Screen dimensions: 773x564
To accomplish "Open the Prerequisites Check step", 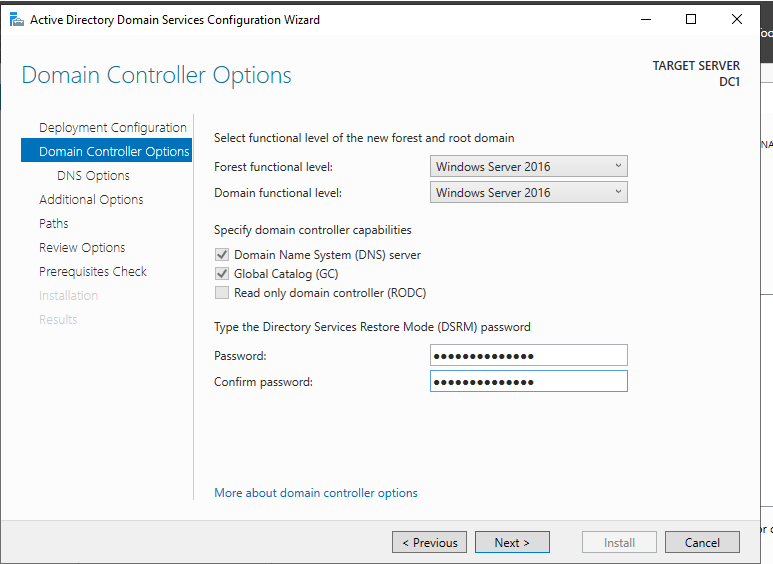I will (x=92, y=272).
